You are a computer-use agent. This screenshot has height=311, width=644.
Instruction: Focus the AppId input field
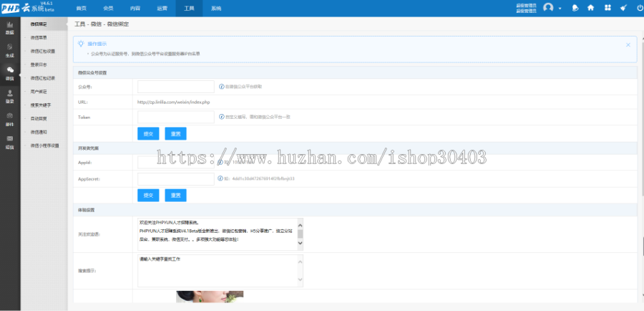pyautogui.click(x=176, y=162)
